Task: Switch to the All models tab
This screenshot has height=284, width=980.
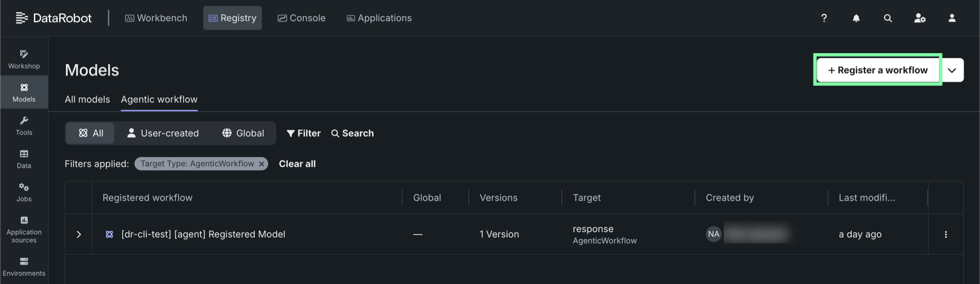Action: (87, 99)
